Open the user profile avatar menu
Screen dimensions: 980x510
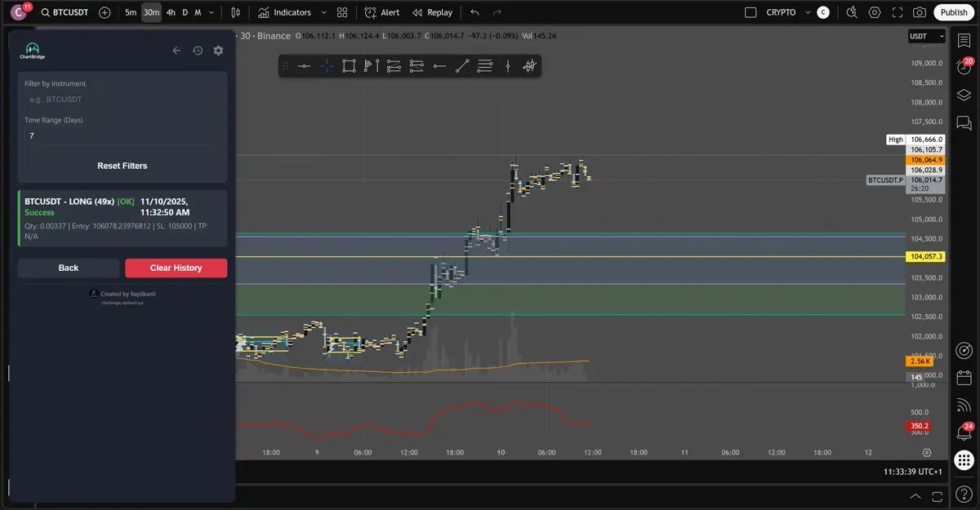pos(19,12)
